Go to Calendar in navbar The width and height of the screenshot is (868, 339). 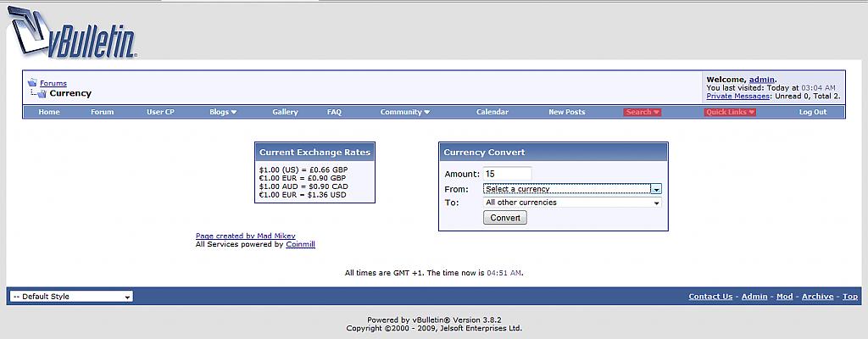(492, 112)
